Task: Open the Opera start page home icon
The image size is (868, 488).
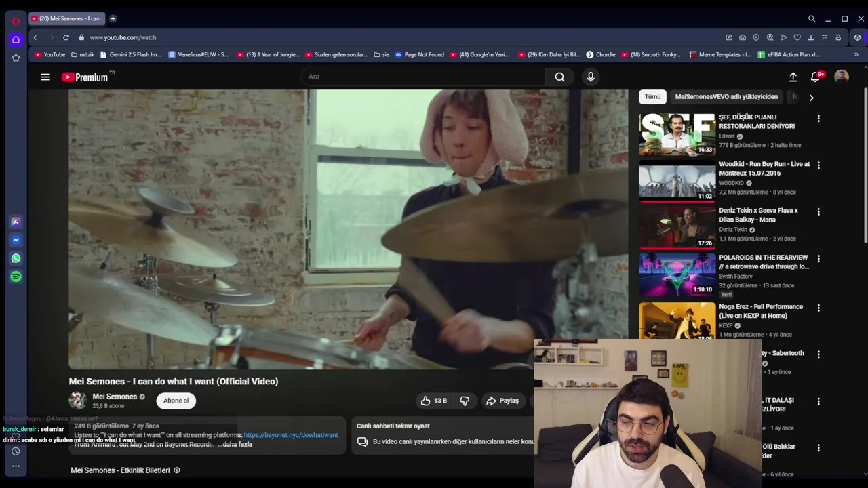Action: click(x=16, y=39)
